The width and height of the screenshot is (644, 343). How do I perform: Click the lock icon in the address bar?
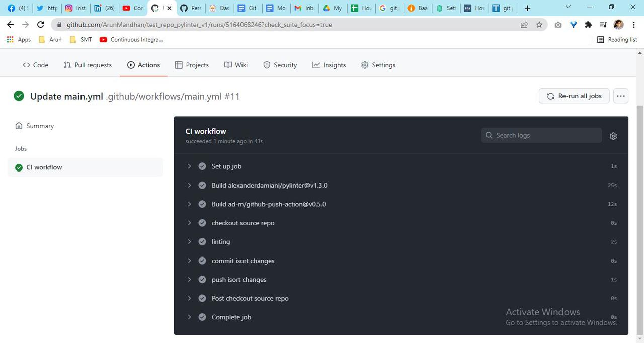point(58,24)
